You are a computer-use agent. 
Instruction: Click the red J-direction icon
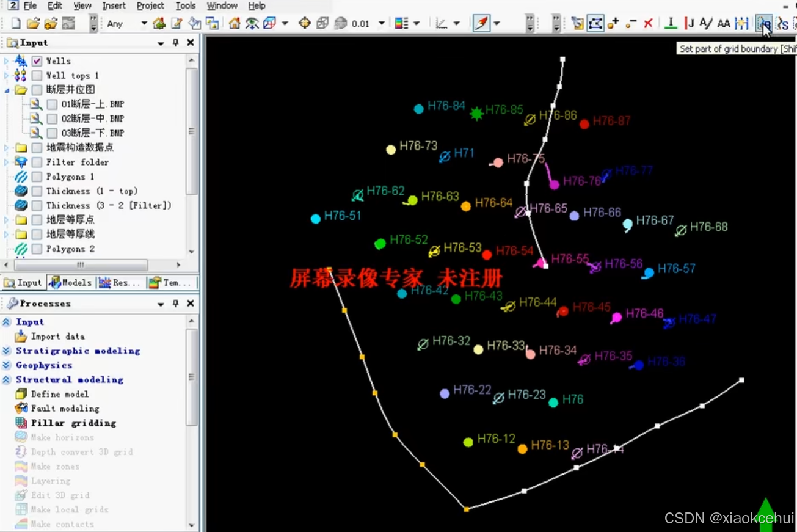[x=690, y=24]
